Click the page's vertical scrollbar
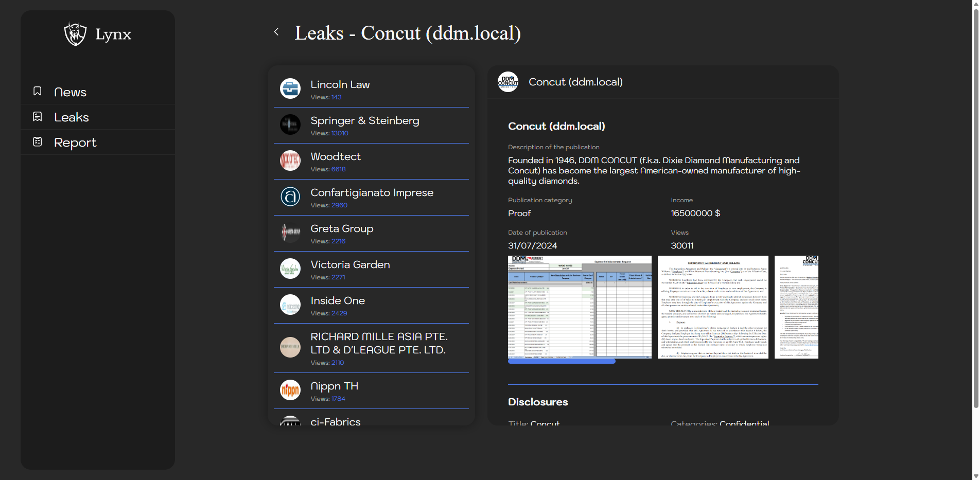 pyautogui.click(x=975, y=206)
